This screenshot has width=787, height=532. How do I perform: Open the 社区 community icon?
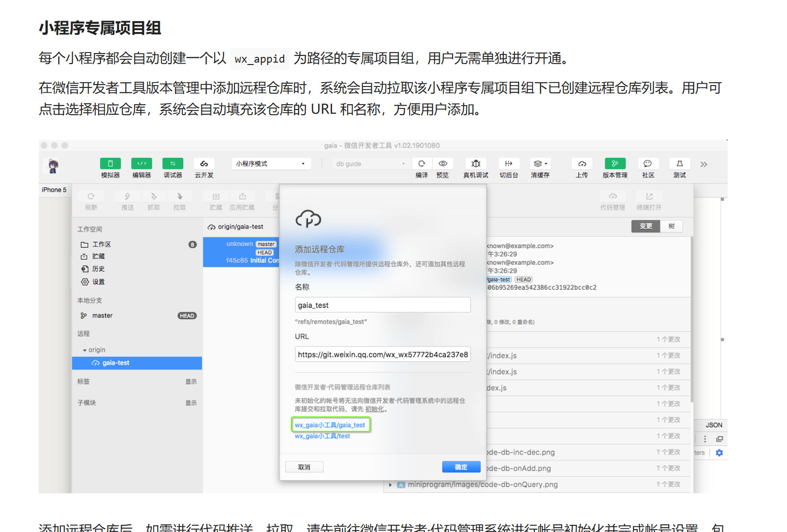click(x=648, y=163)
